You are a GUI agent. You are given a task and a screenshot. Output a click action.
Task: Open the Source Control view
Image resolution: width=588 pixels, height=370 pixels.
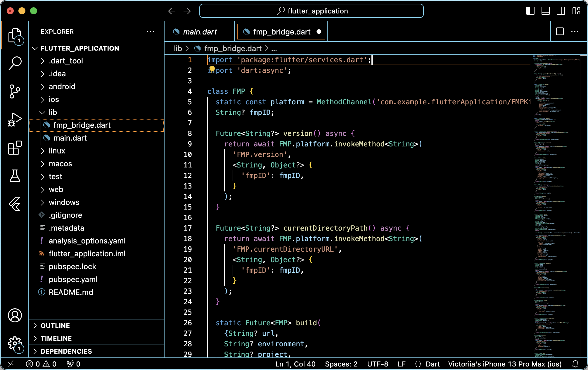[15, 91]
